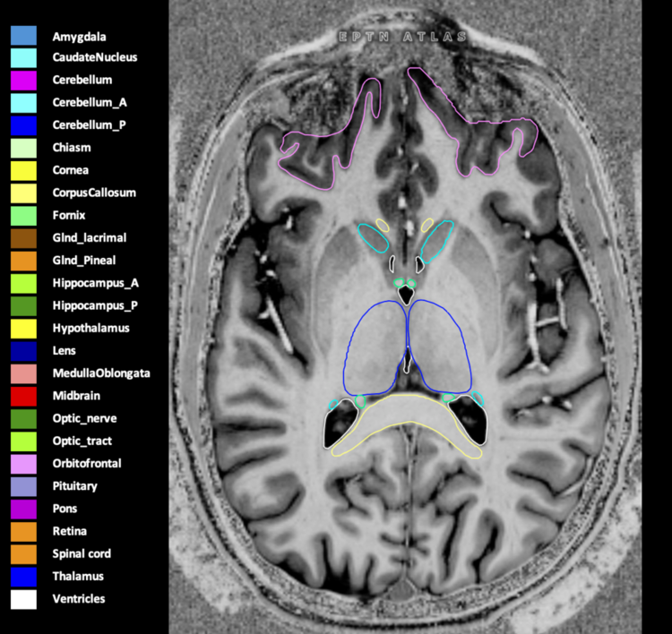Click the "Lens" legend label
Image resolution: width=672 pixels, height=634 pixels.
click(65, 351)
